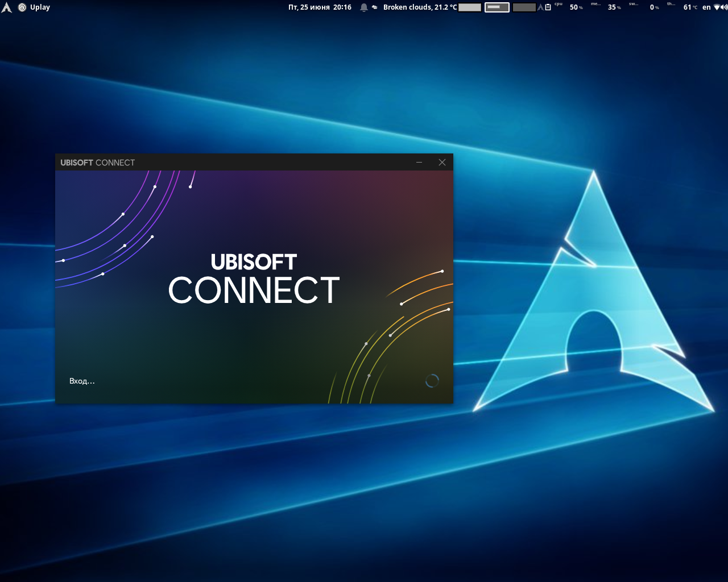The image size is (728, 582).
Task: Open the clipboard tray icon
Action: pos(548,7)
